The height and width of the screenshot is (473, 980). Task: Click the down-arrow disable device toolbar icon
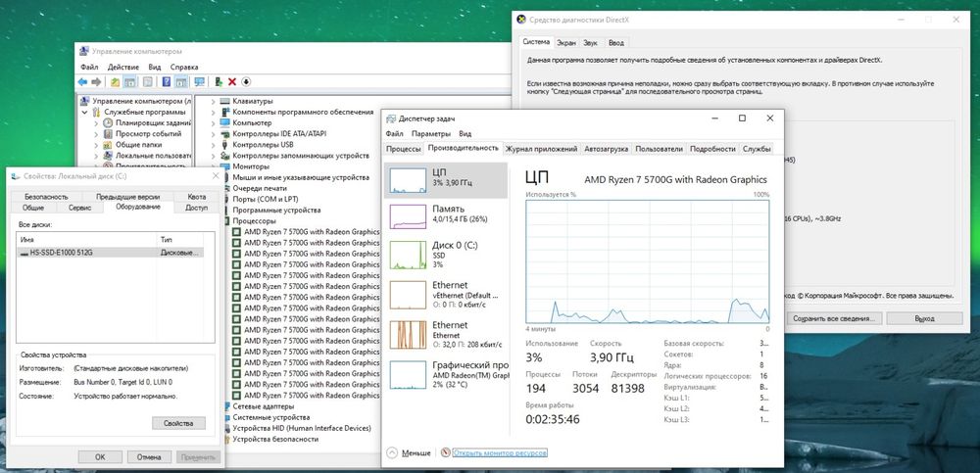(x=246, y=82)
